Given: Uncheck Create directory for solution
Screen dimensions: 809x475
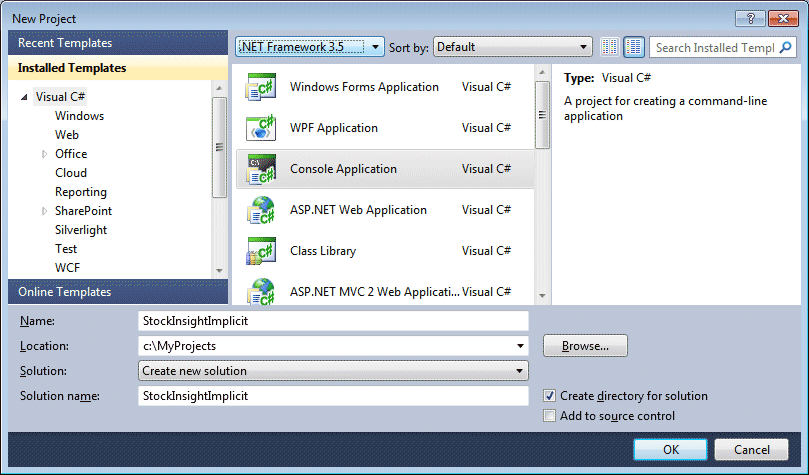Looking at the screenshot, I should (x=549, y=396).
